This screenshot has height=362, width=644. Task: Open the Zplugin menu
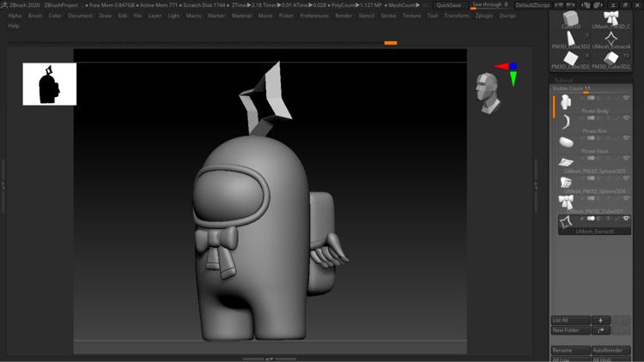coord(483,15)
